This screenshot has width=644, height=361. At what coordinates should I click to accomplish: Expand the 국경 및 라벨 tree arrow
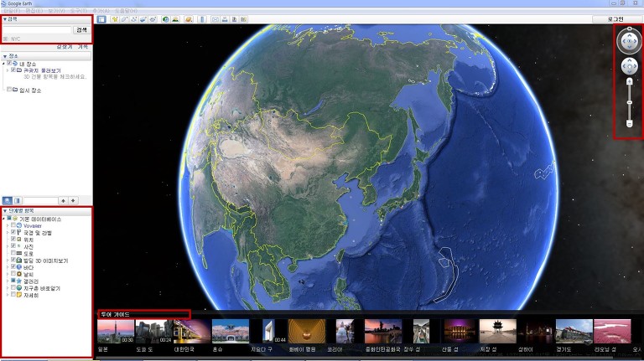click(x=8, y=233)
